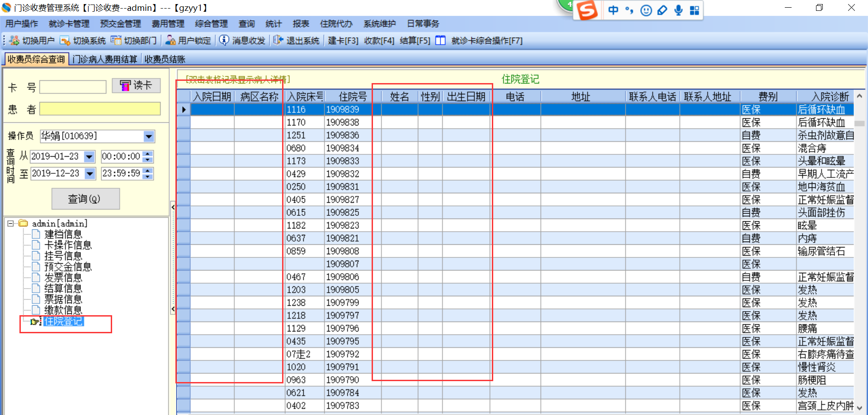Select the 住院登记 tree item

[x=63, y=321]
